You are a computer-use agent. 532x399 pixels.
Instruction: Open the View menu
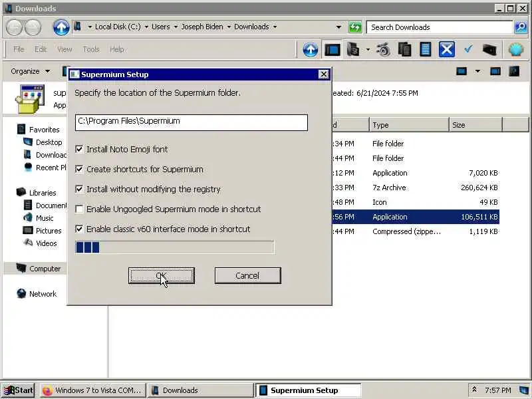point(65,49)
